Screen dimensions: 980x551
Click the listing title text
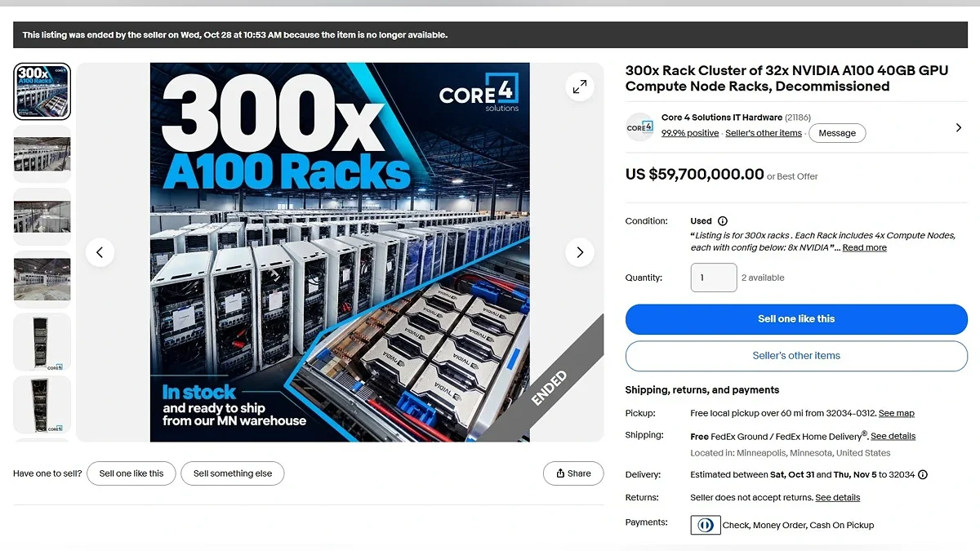[786, 78]
